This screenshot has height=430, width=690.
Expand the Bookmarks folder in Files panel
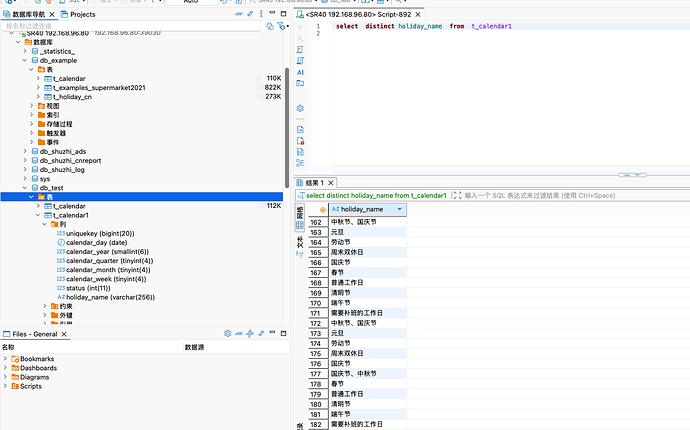[5, 358]
